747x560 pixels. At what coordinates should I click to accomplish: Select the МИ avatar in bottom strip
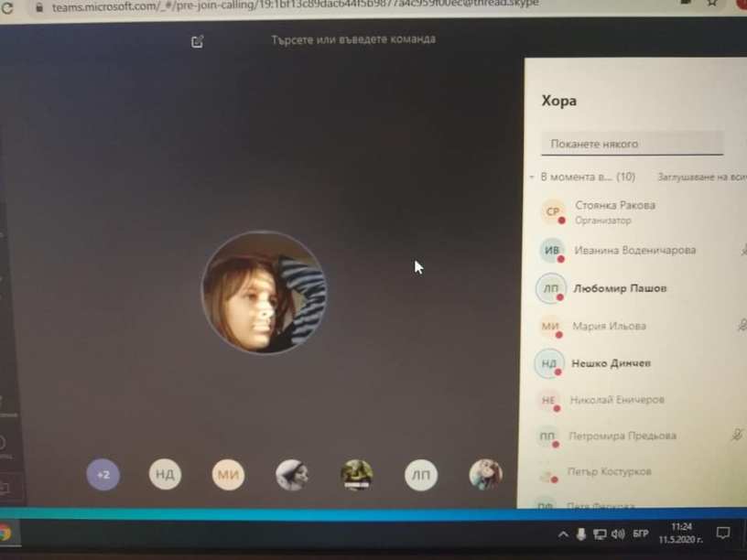(x=228, y=474)
